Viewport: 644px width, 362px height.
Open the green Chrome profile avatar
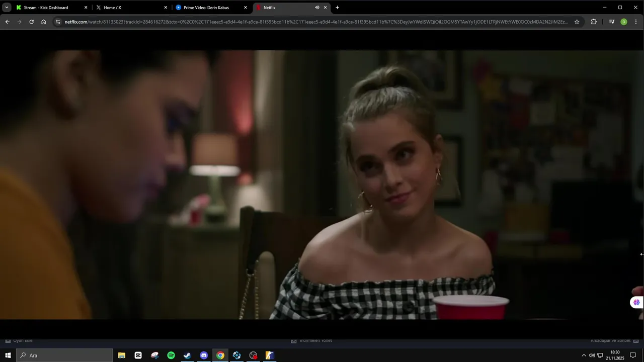(624, 22)
